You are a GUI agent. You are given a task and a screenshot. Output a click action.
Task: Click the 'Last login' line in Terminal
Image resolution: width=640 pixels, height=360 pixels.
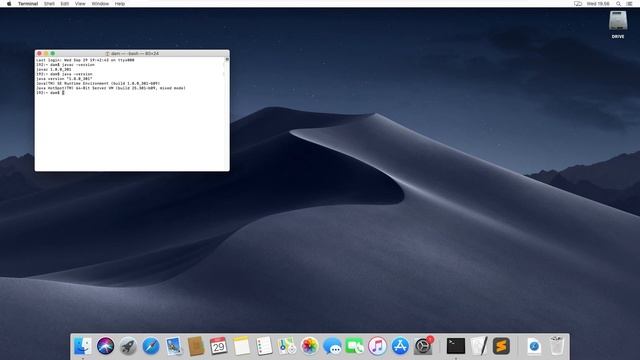pyautogui.click(x=85, y=60)
